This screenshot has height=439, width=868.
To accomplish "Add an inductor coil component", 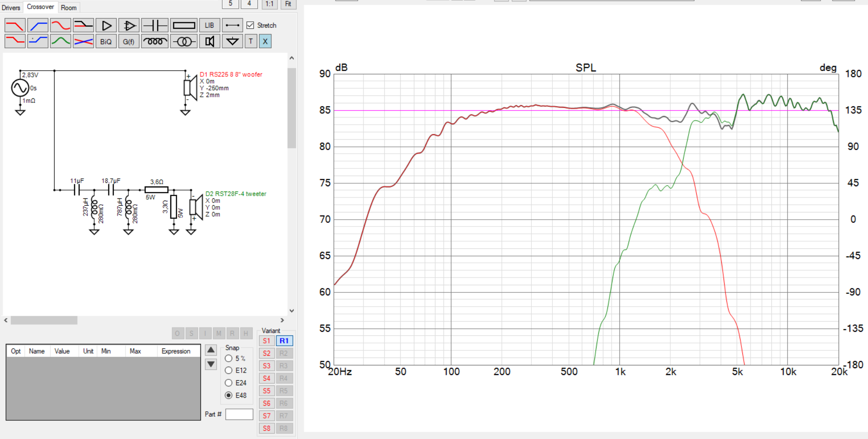I will point(155,41).
